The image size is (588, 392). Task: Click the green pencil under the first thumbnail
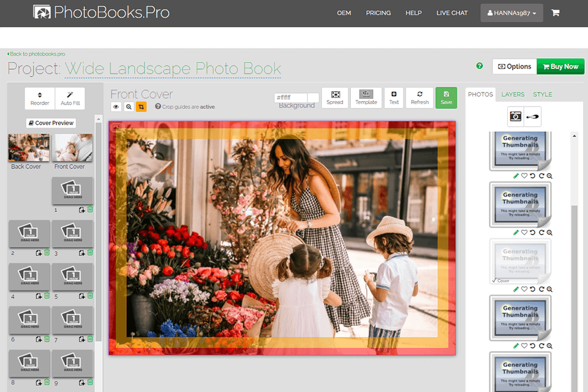(x=516, y=176)
